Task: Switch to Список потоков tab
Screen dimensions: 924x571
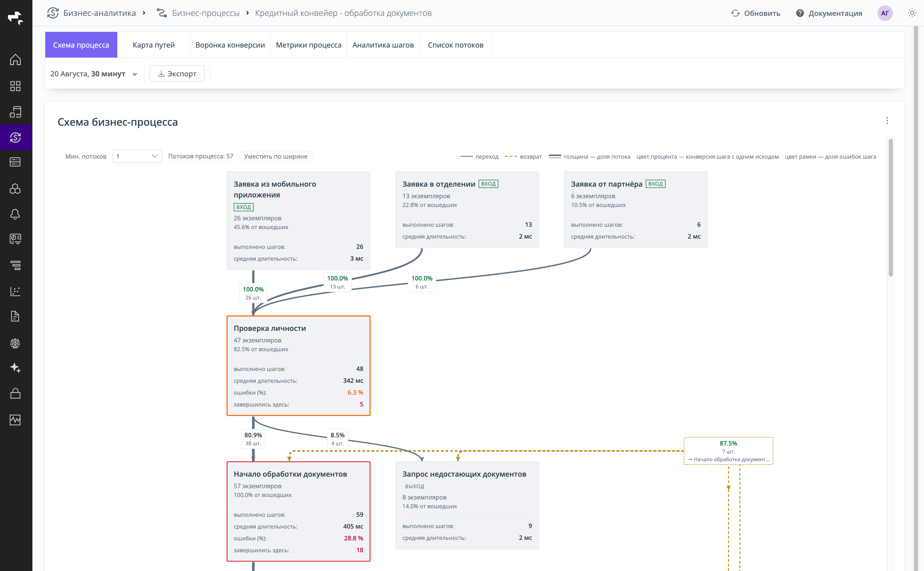Action: (456, 45)
